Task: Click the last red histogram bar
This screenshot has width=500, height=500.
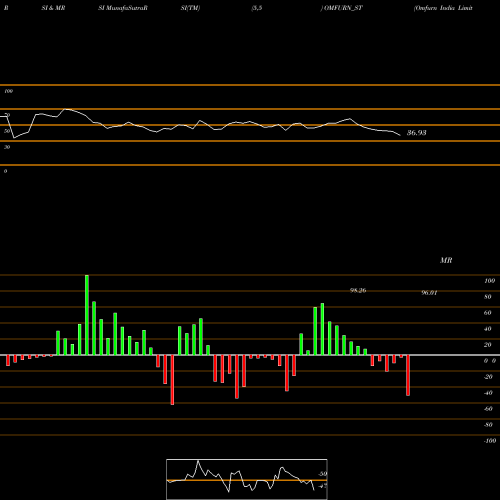Action: pos(408,375)
